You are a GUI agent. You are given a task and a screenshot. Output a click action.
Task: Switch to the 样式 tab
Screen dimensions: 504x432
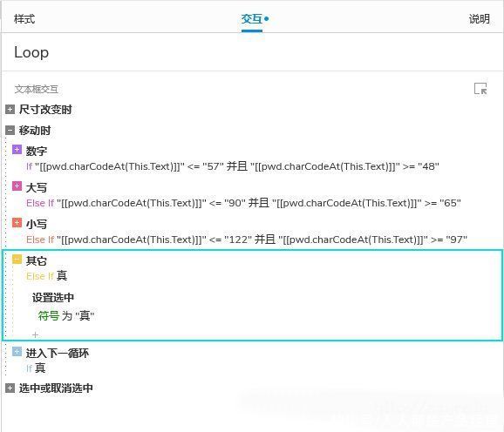point(24,19)
